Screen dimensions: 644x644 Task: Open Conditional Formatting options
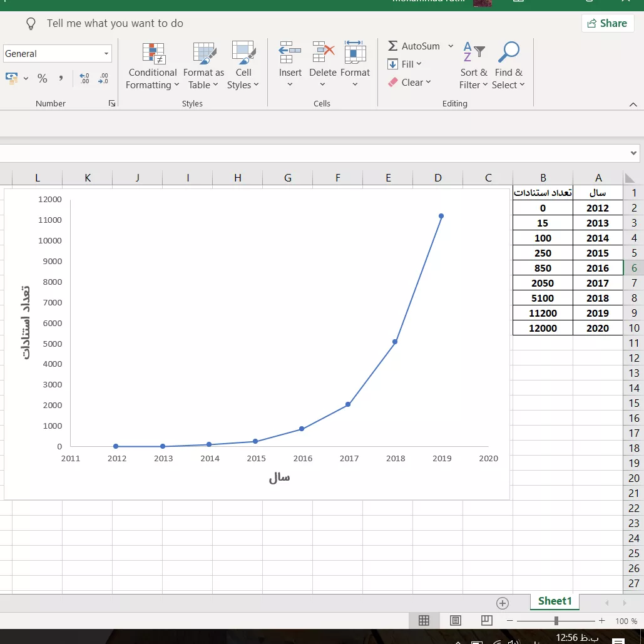[152, 66]
